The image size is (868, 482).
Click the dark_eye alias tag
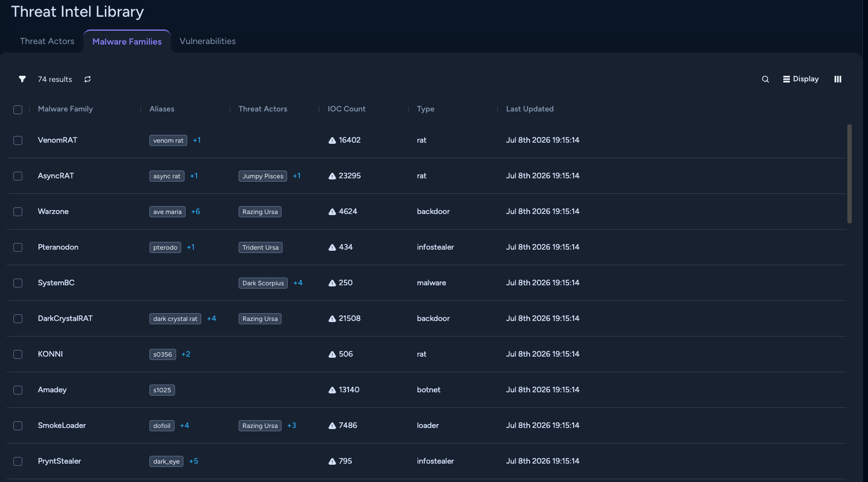(167, 461)
